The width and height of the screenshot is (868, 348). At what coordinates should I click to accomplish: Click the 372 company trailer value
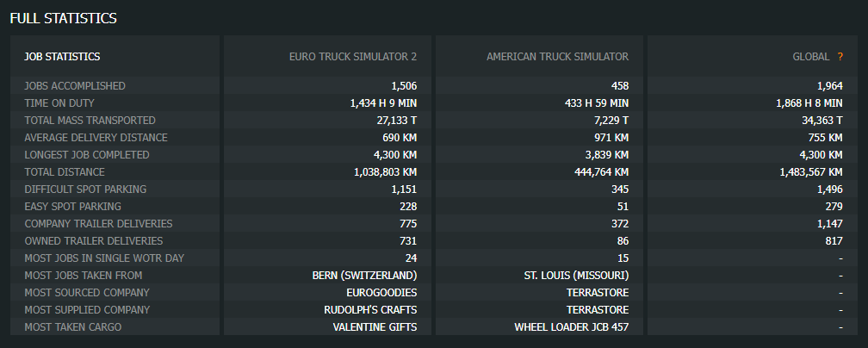(x=620, y=223)
